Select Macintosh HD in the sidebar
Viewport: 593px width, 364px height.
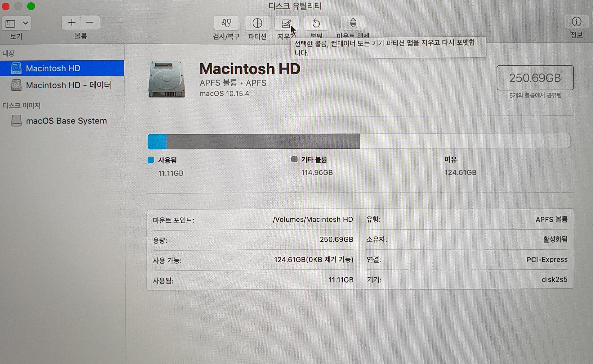pyautogui.click(x=53, y=68)
